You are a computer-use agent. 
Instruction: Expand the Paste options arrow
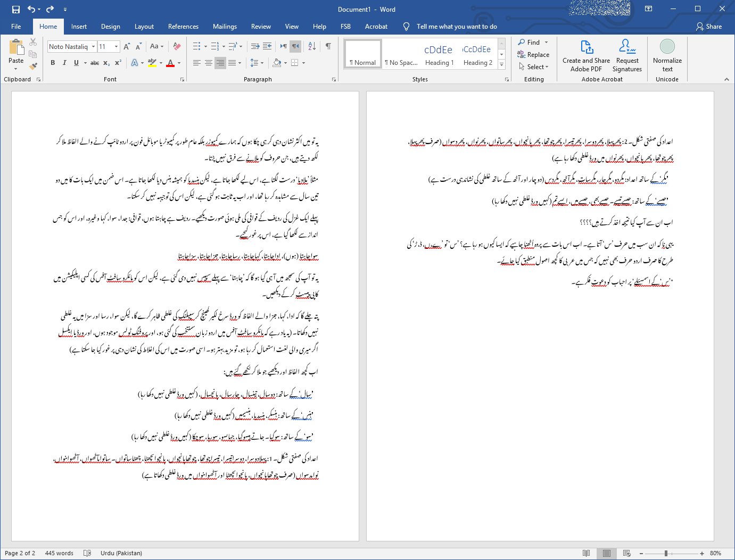(x=16, y=69)
